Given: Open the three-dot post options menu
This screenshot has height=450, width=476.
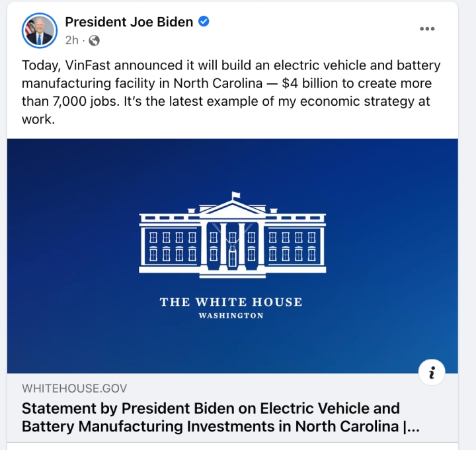Looking at the screenshot, I should (427, 29).
